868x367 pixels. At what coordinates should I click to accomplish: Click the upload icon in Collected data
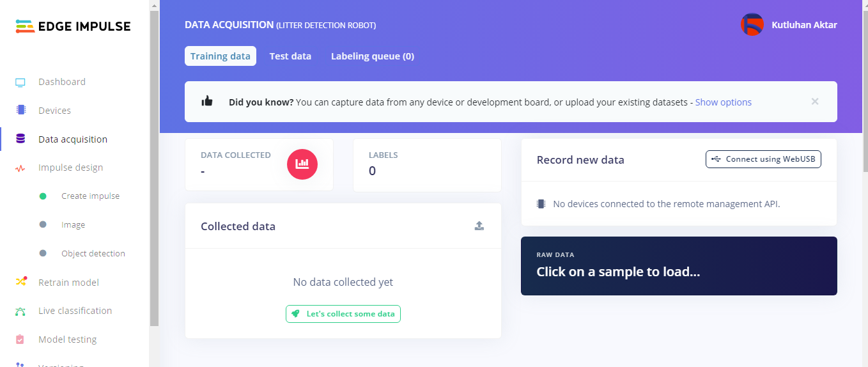[x=479, y=226]
